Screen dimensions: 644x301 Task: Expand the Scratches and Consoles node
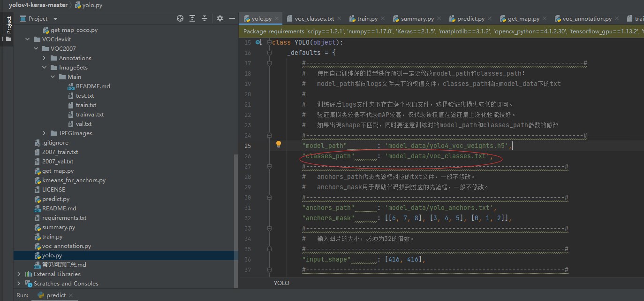[19, 284]
